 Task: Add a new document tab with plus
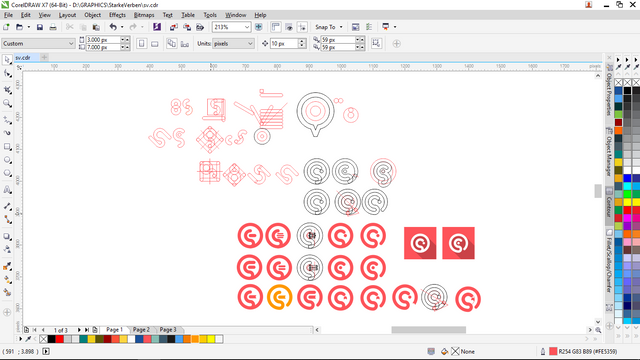click(44, 58)
